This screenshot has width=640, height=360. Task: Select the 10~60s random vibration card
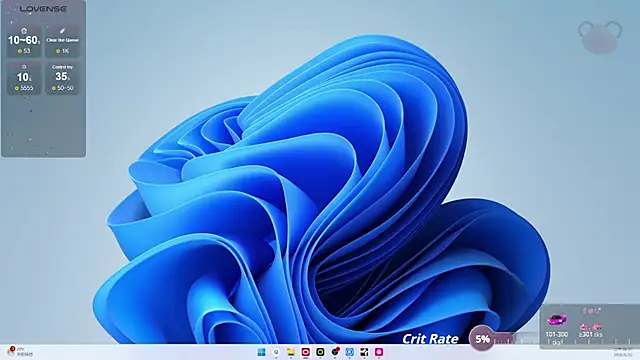(24, 41)
